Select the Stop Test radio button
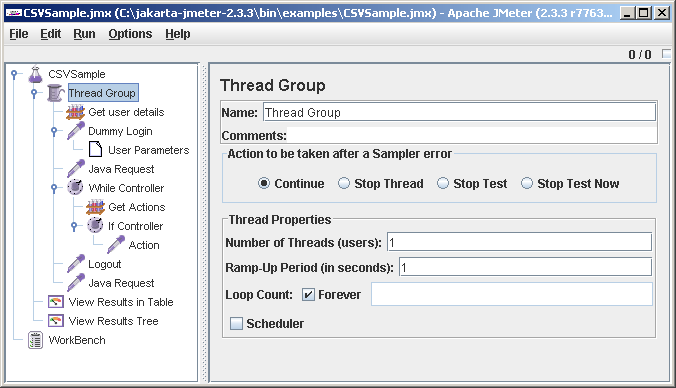The height and width of the screenshot is (388, 676). coord(443,183)
